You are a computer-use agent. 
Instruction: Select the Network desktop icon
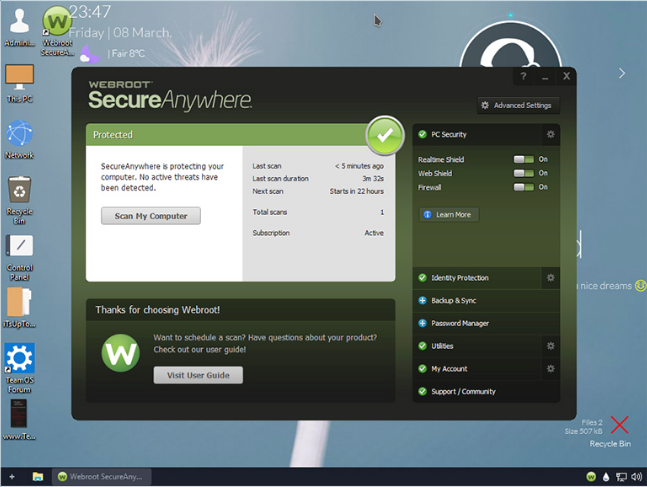pyautogui.click(x=19, y=139)
